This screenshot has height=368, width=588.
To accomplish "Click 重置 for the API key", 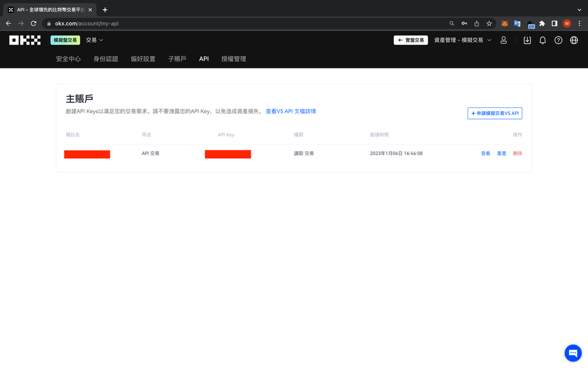I will [501, 154].
